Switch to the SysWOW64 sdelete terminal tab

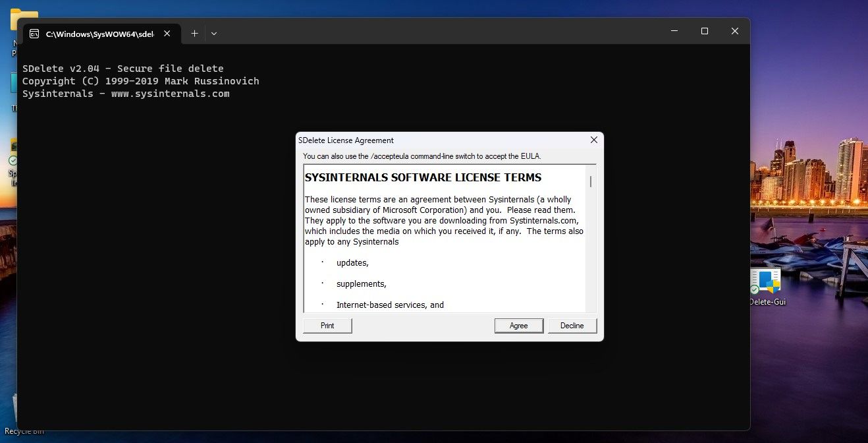tap(99, 34)
